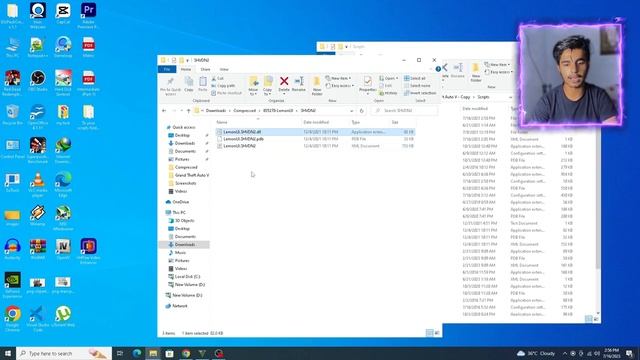Select the LemonUI.SHVDN2.pdb file
Viewport: 640px width, 360px height.
coord(315,139)
